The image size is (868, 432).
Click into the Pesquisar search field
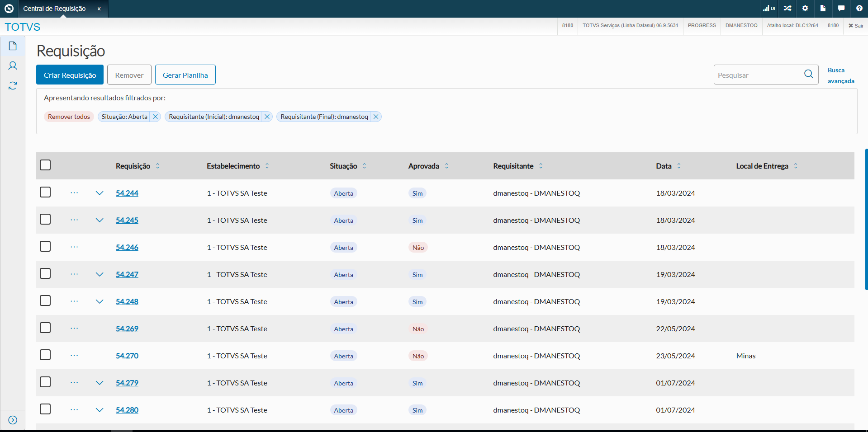pos(758,75)
